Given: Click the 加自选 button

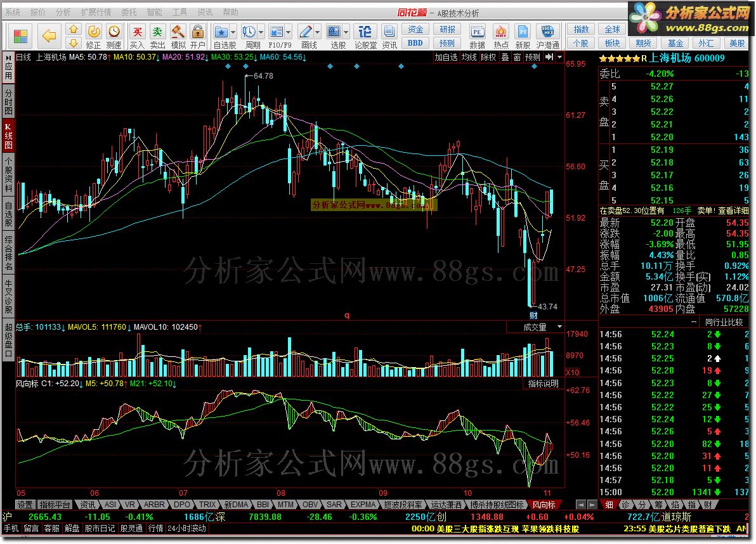Looking at the screenshot, I should (446, 57).
